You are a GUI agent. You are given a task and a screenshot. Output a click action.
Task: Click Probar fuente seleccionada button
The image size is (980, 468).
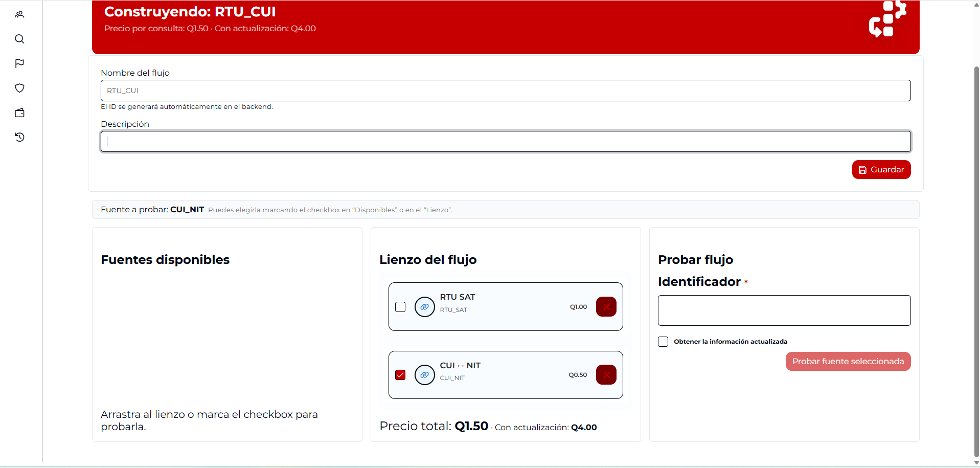pos(848,362)
